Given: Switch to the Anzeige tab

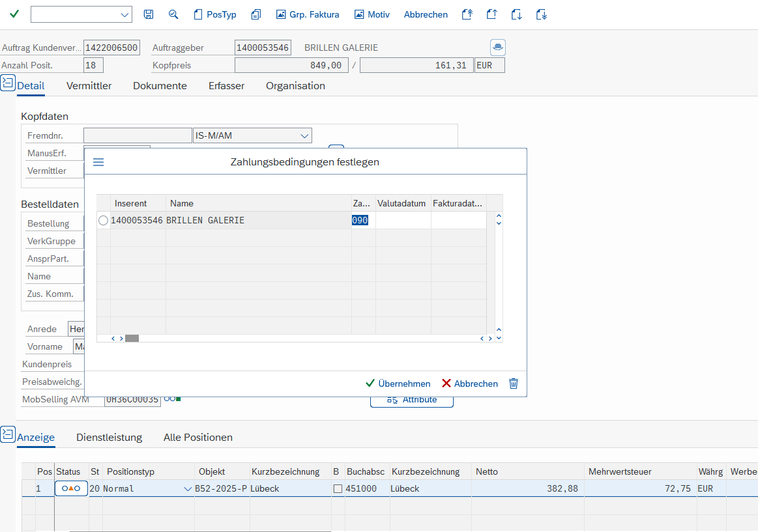Looking at the screenshot, I should pos(36,438).
